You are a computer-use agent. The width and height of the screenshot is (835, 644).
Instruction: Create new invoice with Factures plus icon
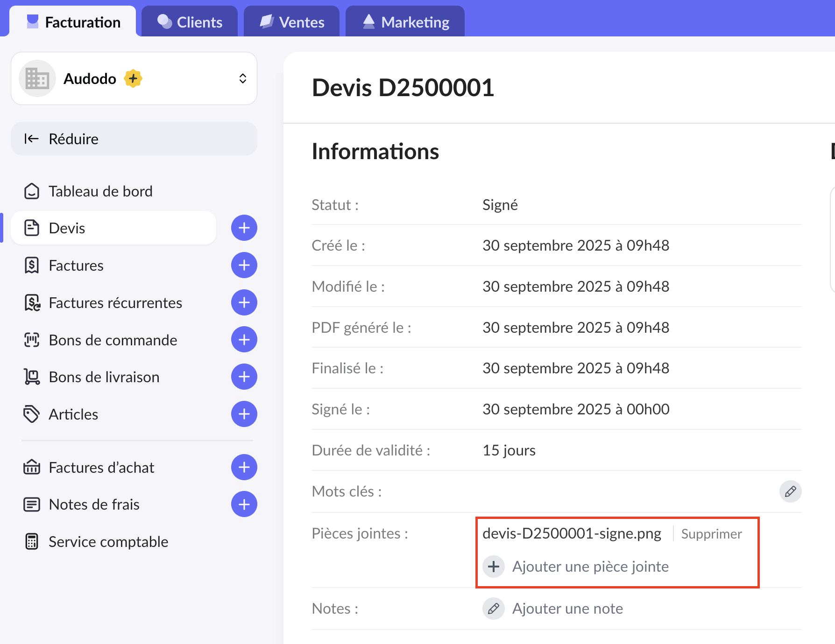[244, 265]
